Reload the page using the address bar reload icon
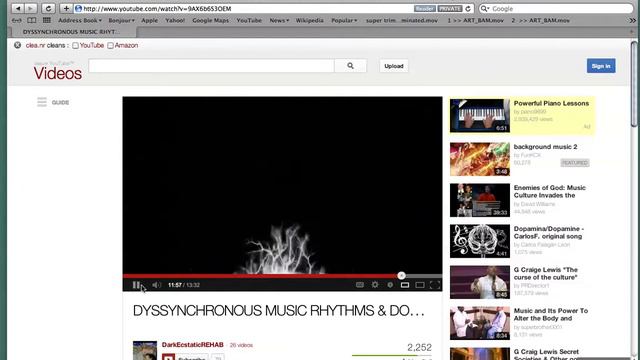Screen dimensions: 640x360 pos(468,9)
